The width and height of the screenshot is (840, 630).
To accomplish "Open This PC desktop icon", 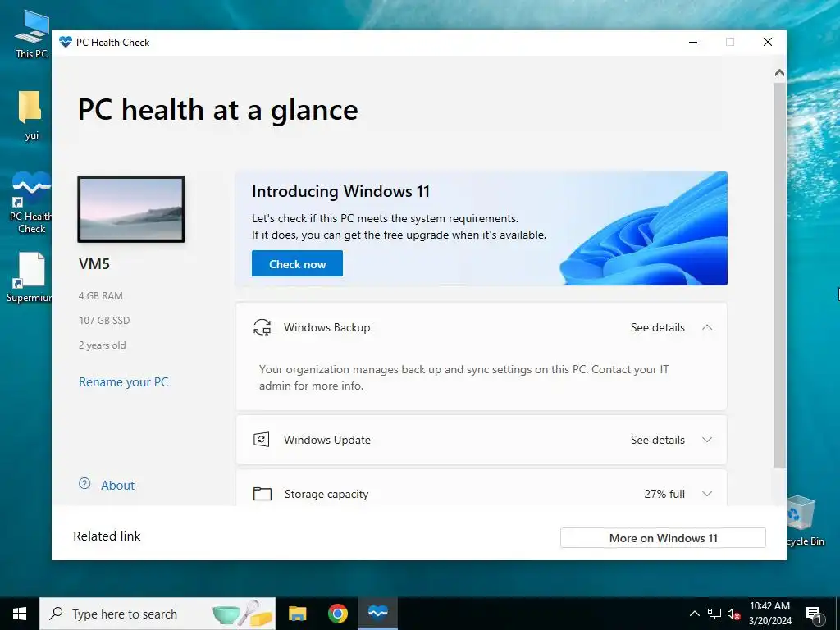I will (31, 33).
